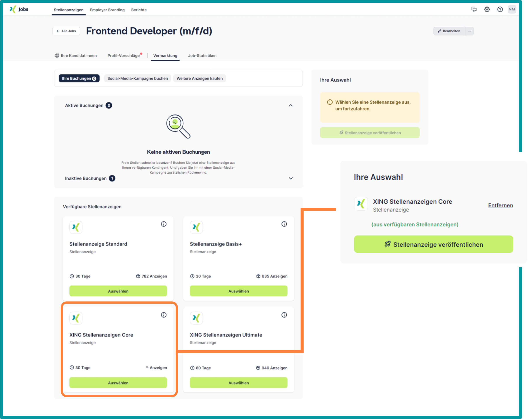Viewport: 532px width, 419px height.
Task: Show info for XING Stellenanzeigen Ultimate
Action: click(284, 315)
